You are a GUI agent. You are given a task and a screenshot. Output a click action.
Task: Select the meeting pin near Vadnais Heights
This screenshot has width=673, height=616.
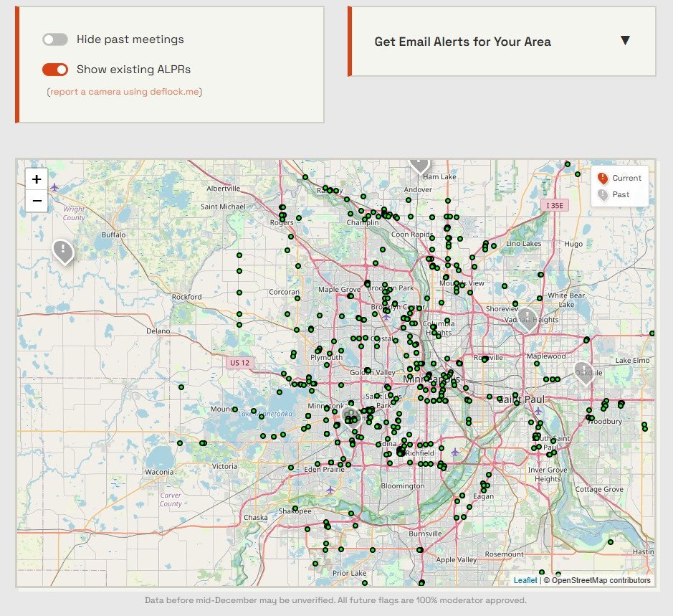click(x=528, y=317)
